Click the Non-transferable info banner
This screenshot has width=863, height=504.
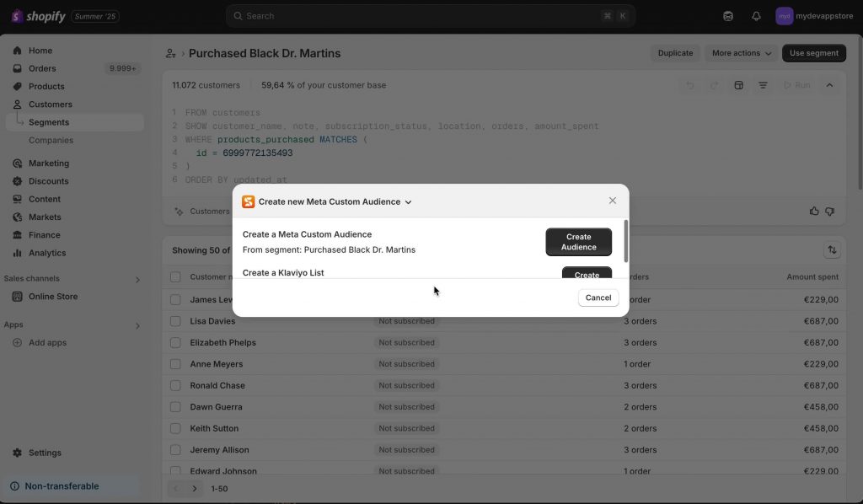coord(71,486)
